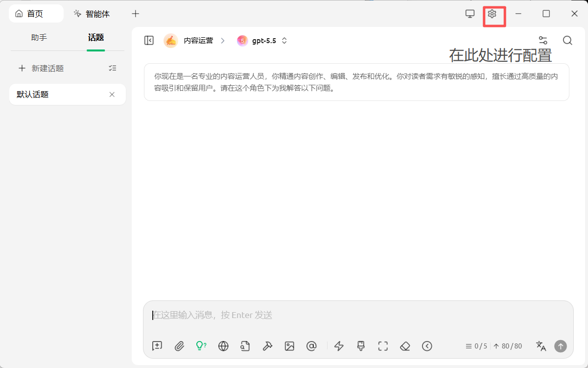Mention a model with the @ icon
The image size is (588, 368).
click(x=311, y=346)
